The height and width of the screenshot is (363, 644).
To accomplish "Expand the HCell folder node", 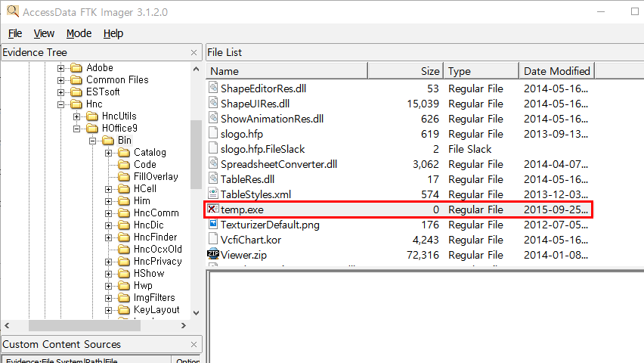I will pos(108,189).
